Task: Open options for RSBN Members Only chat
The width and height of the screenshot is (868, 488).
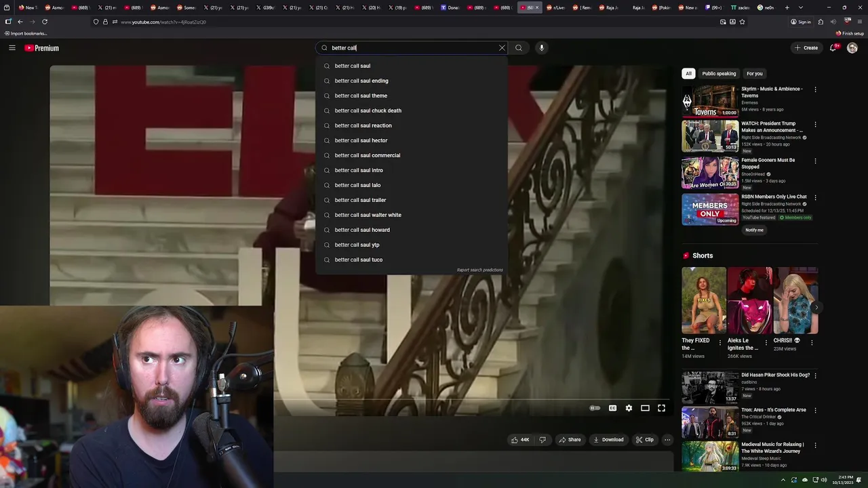Action: tap(815, 198)
